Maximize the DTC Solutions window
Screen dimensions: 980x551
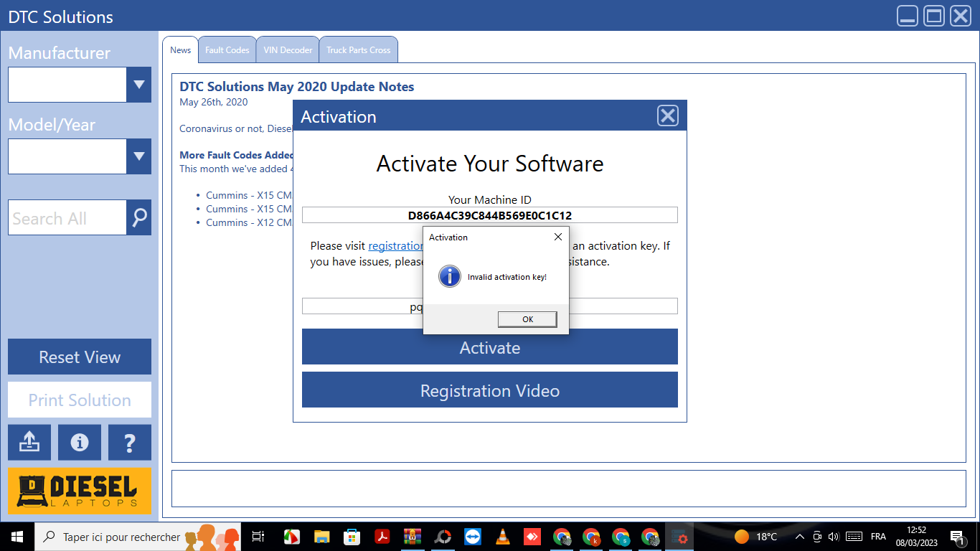click(934, 16)
